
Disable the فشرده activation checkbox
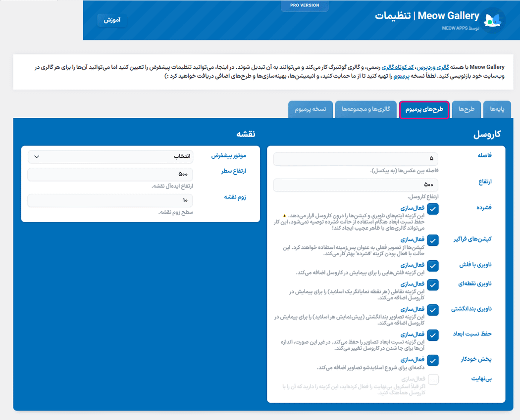click(432, 209)
